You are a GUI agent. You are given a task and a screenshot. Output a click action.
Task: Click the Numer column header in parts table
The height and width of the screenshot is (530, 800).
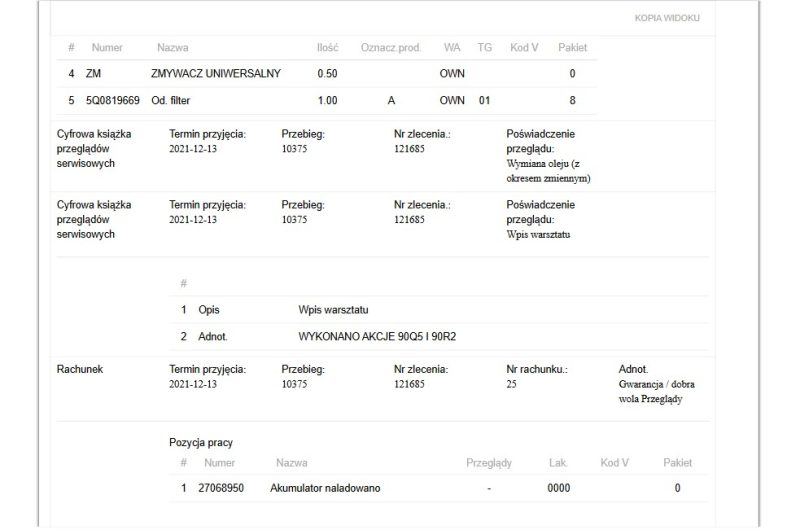pyautogui.click(x=107, y=47)
